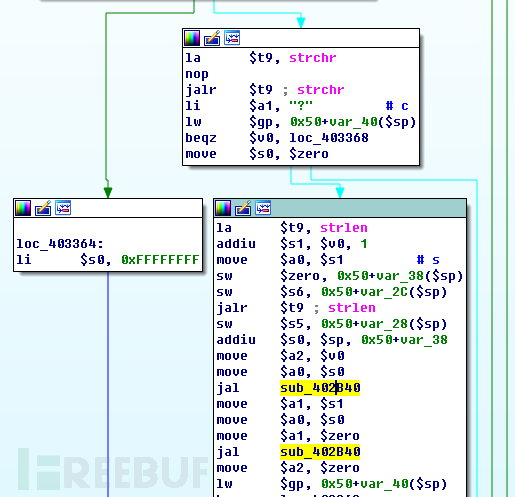Click the 0xFFFFFFFF value
The image size is (515, 497).
coord(160,260)
